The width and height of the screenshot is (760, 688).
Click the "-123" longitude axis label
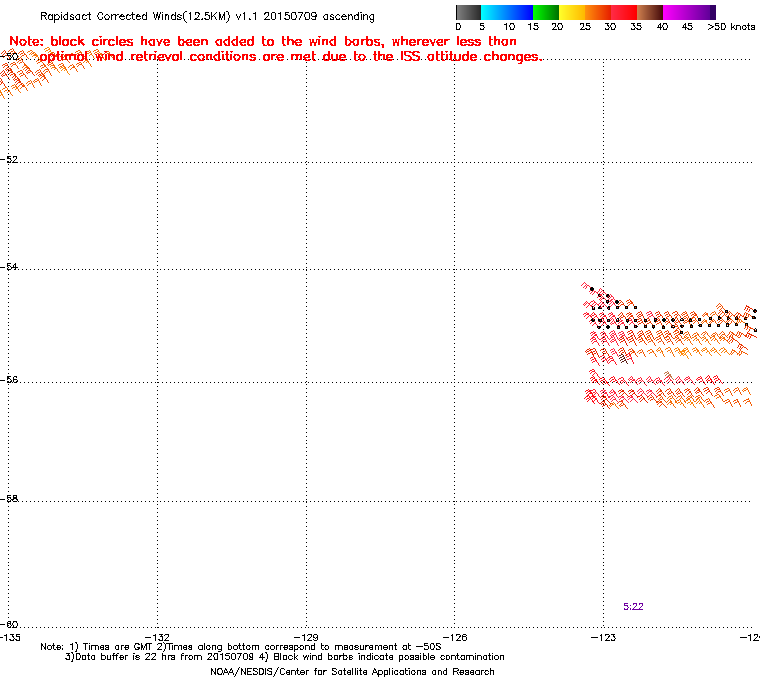click(x=603, y=637)
